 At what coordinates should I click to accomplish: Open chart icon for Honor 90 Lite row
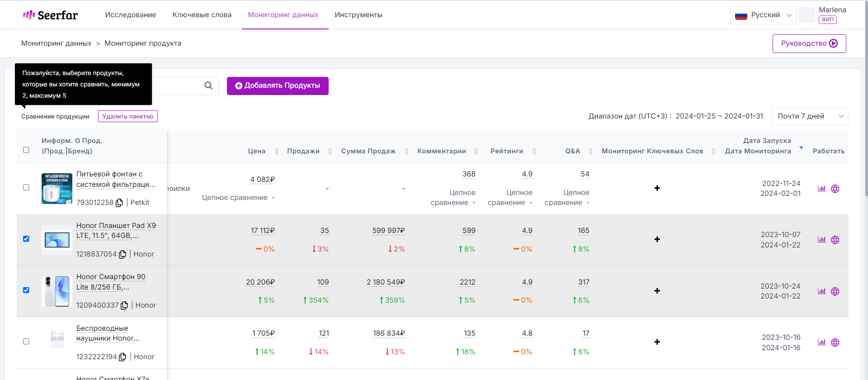tap(822, 291)
